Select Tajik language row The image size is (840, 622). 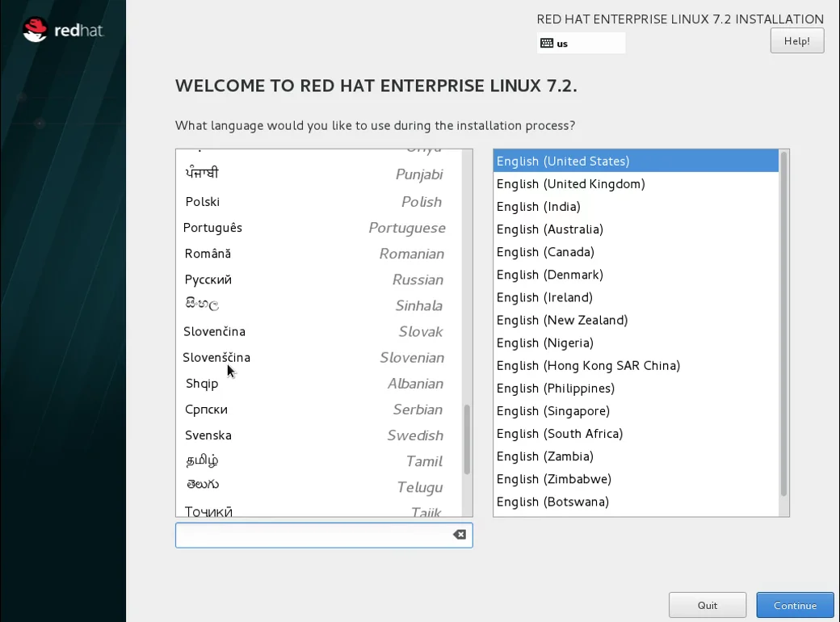[x=319, y=509]
